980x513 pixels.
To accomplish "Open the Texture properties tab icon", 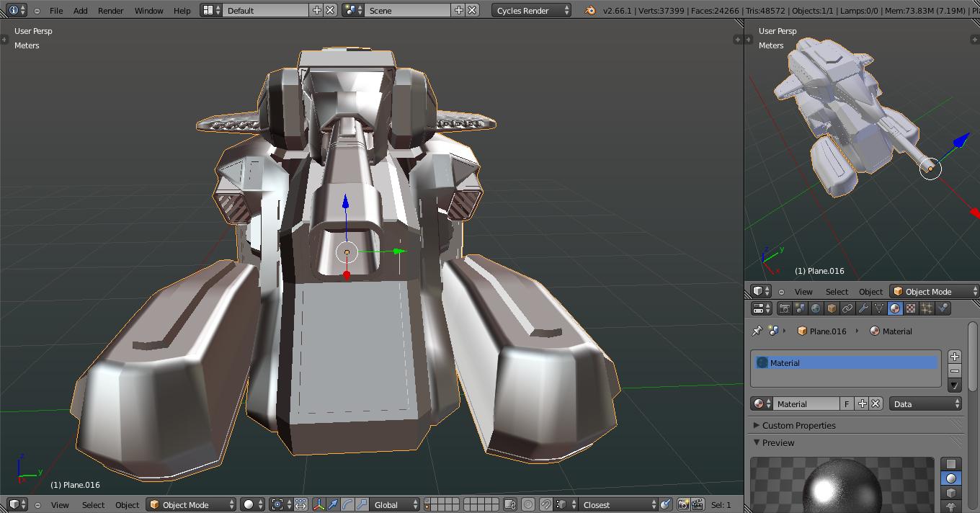I will point(911,308).
